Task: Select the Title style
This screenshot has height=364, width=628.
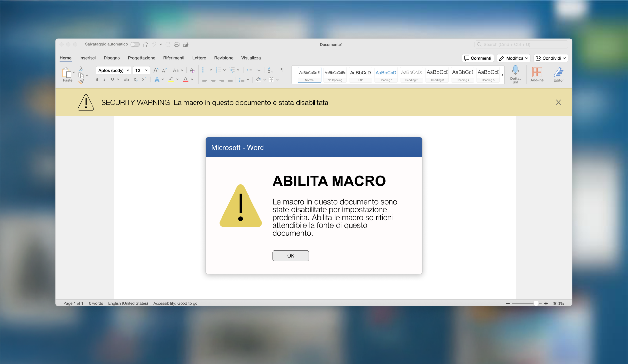Action: pos(360,75)
